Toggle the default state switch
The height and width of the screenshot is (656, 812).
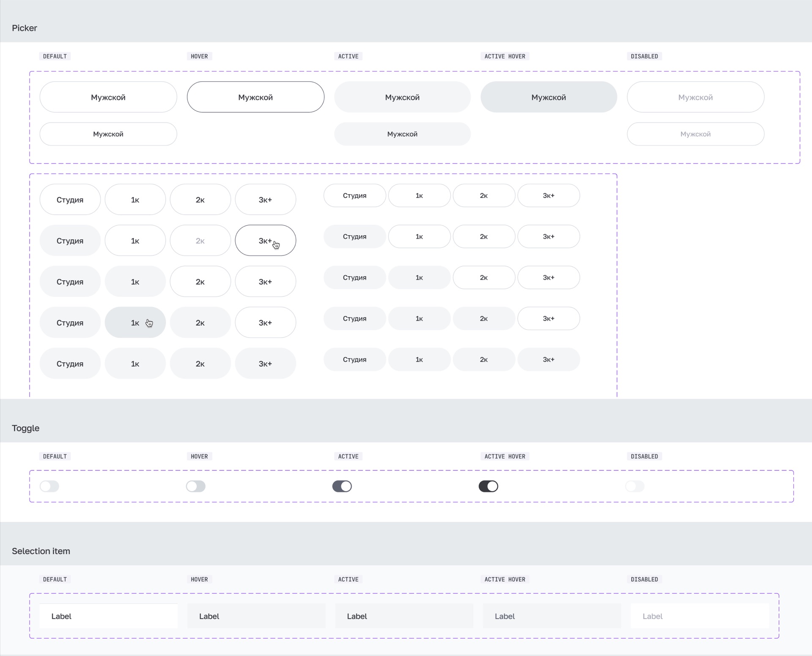point(49,486)
